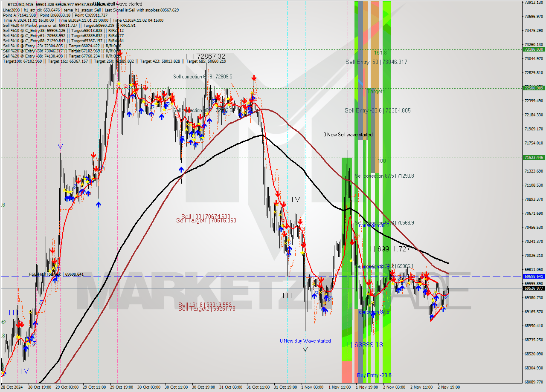
Task: Select the blue 'correction 87.5' label
Action: (x=374, y=312)
